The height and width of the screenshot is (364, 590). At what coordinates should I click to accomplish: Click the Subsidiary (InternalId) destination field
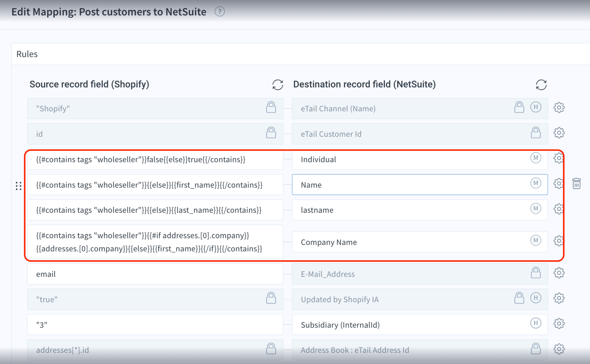point(420,325)
